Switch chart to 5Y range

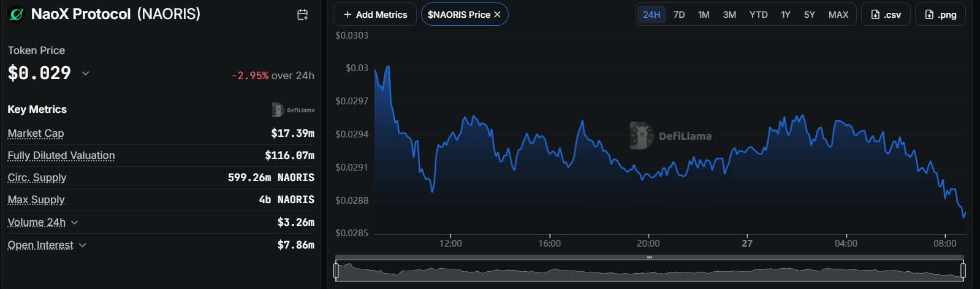click(x=810, y=14)
